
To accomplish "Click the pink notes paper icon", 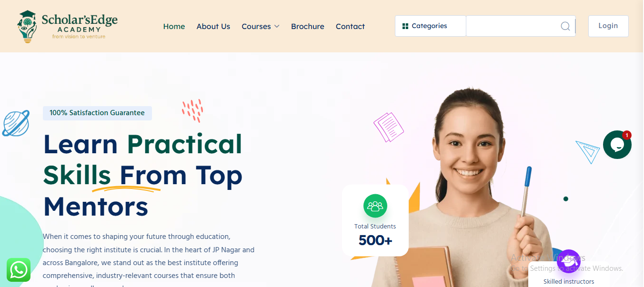I will (388, 127).
